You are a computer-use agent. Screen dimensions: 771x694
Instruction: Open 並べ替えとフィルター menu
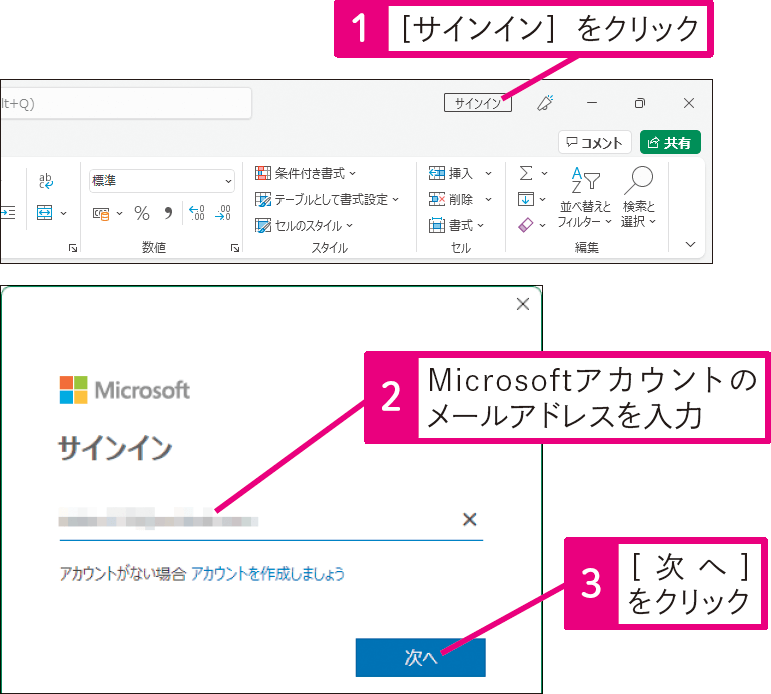click(585, 197)
